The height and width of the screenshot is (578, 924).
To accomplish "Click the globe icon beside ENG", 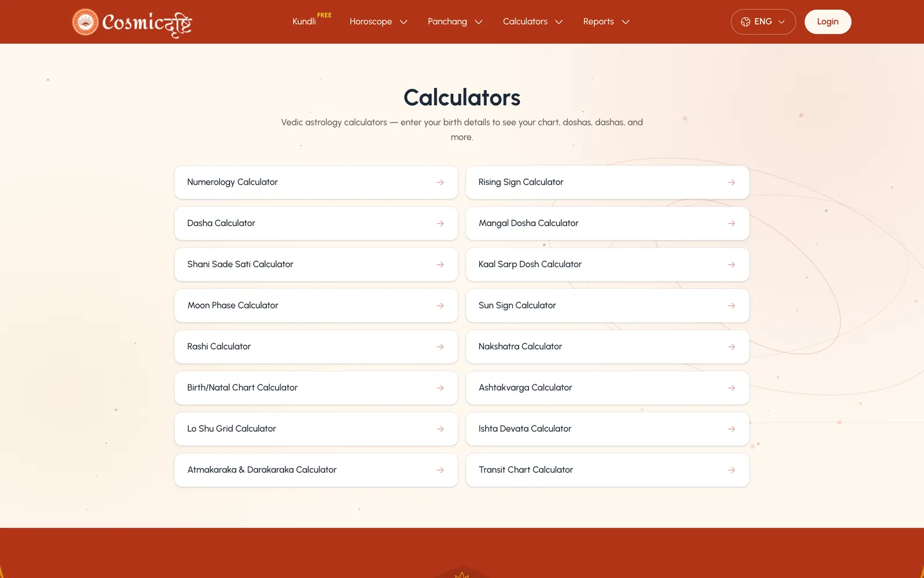I will pos(746,22).
